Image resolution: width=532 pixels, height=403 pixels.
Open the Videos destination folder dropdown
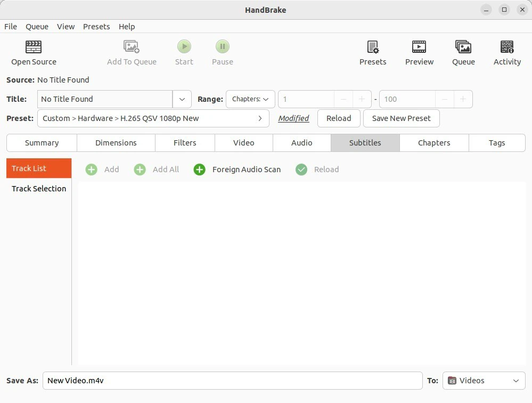[x=484, y=381]
